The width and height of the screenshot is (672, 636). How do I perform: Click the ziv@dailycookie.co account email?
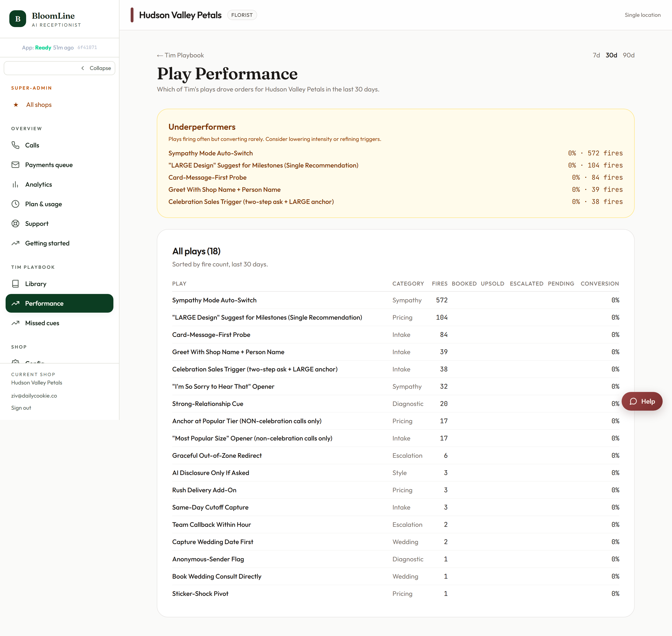click(x=34, y=396)
